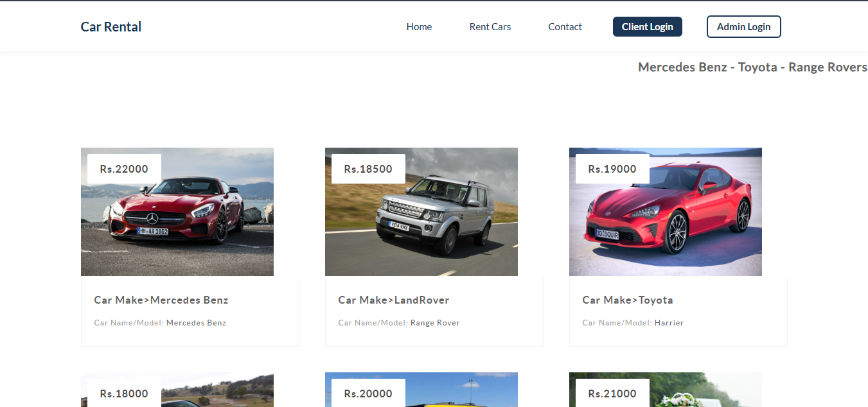Open the Rent Cars page
868x407 pixels.
[490, 26]
